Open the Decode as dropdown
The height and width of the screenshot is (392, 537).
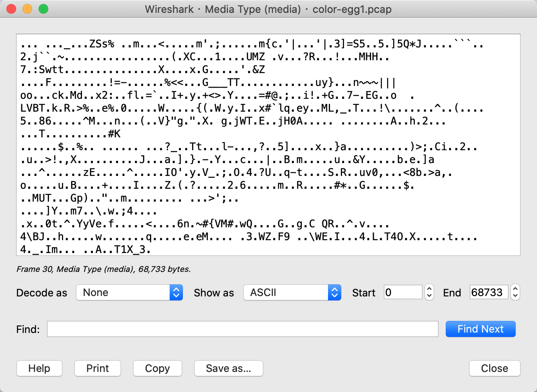tap(129, 292)
